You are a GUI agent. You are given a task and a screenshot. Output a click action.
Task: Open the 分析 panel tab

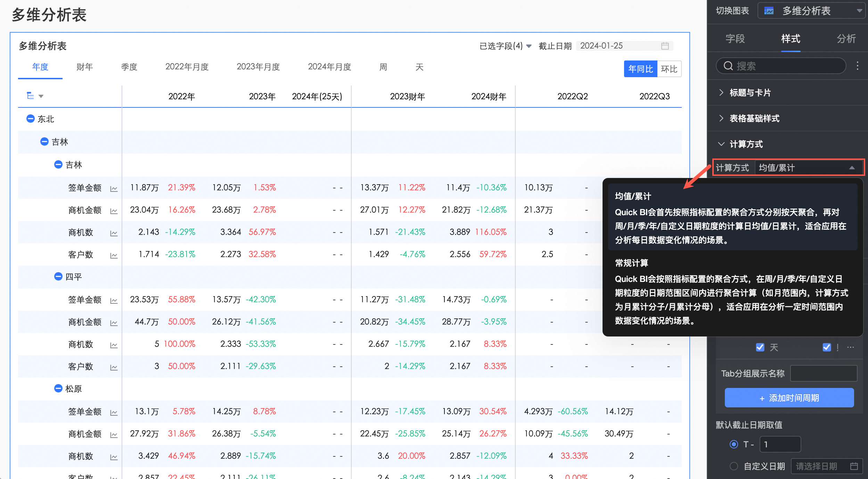tap(846, 39)
